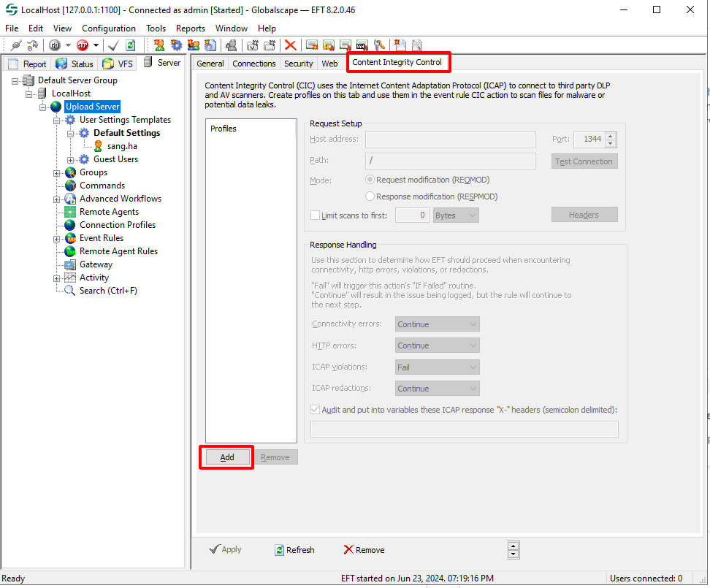Select the sang.ha user in the tree
The height and width of the screenshot is (588, 710).
pyautogui.click(x=122, y=146)
